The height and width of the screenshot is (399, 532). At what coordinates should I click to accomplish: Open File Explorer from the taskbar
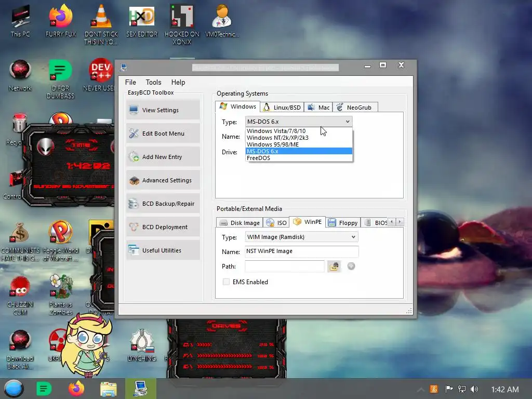pos(109,389)
